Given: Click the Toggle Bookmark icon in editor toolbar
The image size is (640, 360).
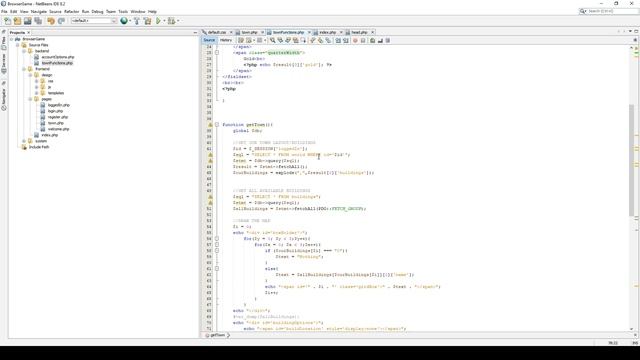Looking at the screenshot, I should 328,40.
